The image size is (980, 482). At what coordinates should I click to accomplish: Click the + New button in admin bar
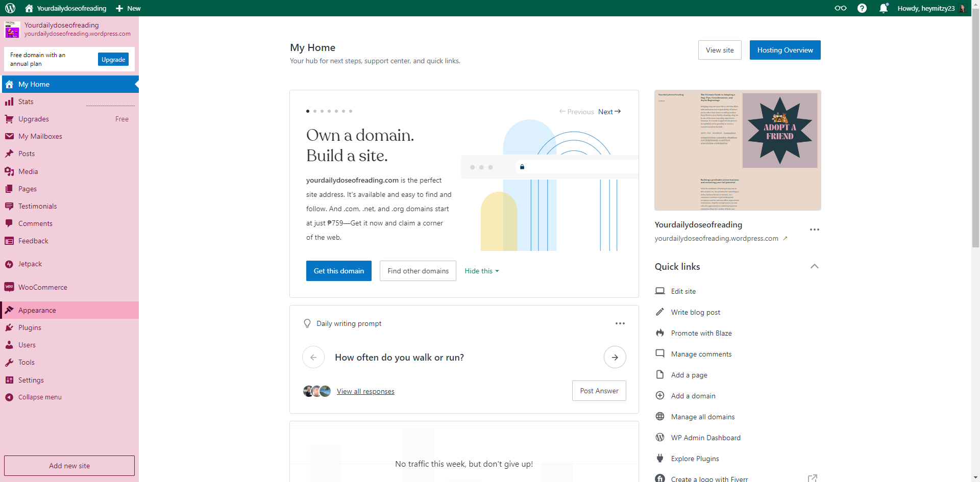pos(128,8)
